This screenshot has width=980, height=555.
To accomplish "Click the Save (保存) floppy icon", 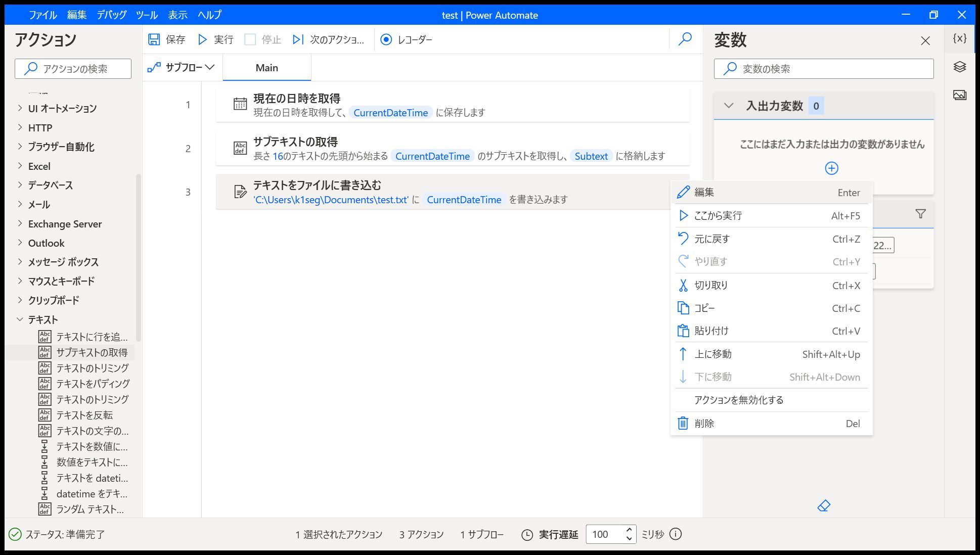I will 154,39.
